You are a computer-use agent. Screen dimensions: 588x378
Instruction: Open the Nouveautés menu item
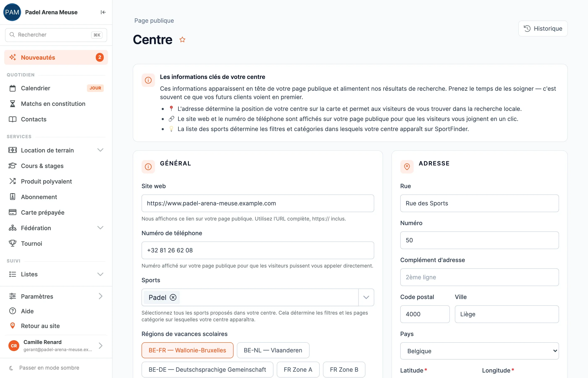pyautogui.click(x=56, y=58)
